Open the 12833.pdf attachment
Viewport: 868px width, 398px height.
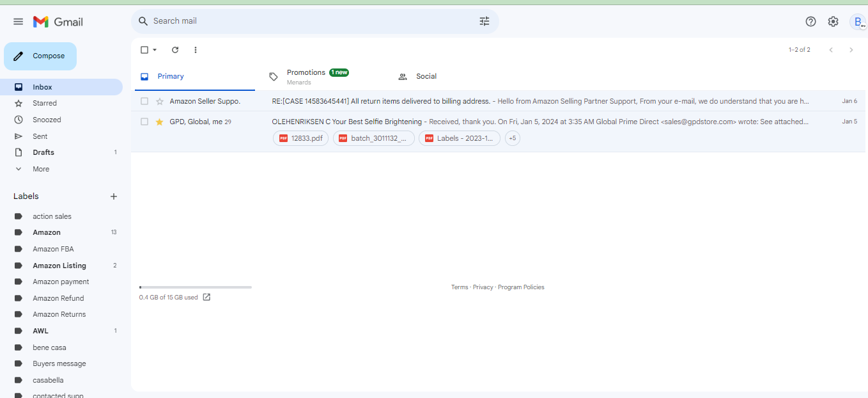tap(300, 138)
